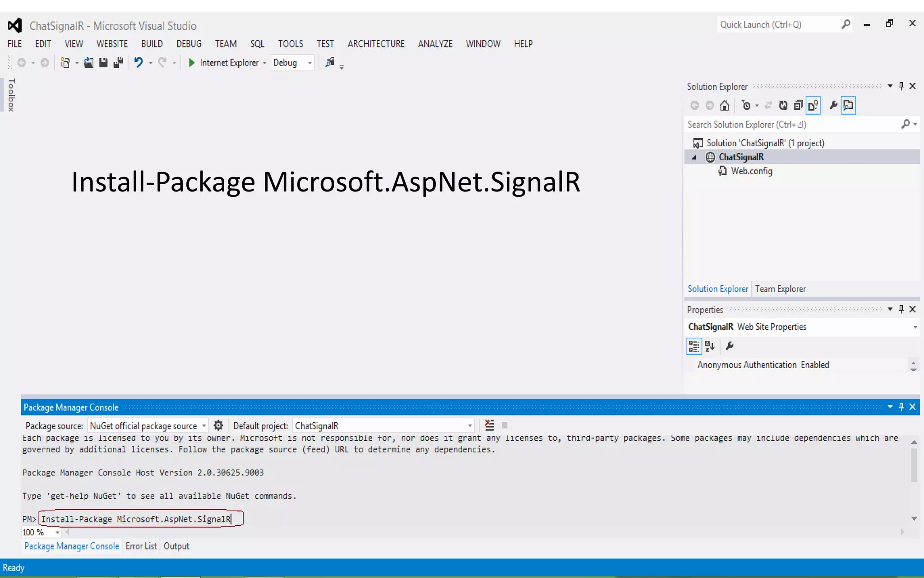Open the TOOLS menu

click(291, 44)
